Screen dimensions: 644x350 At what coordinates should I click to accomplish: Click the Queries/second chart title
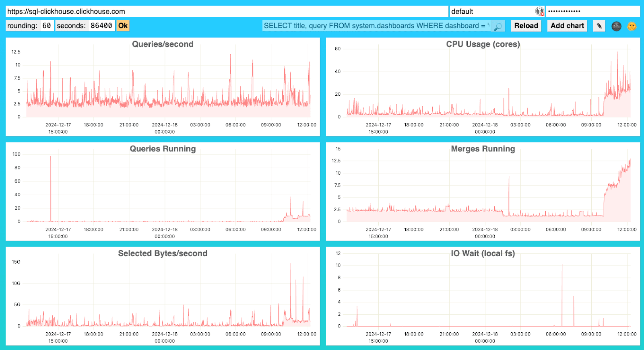click(163, 44)
